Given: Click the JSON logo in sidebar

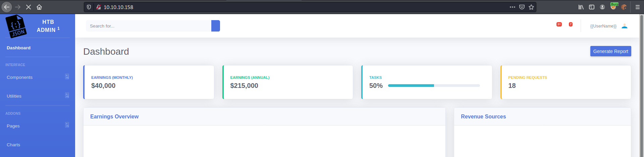Looking at the screenshot, I should (x=16, y=26).
